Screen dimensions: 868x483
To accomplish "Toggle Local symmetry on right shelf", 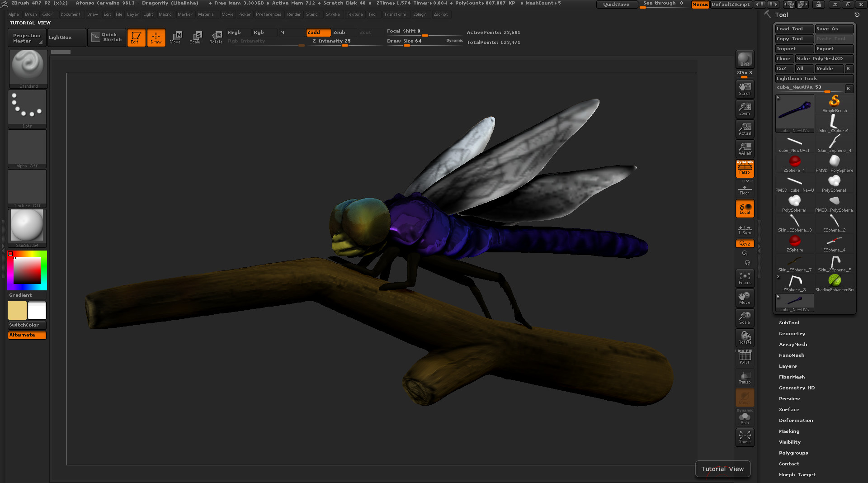I will pos(744,208).
